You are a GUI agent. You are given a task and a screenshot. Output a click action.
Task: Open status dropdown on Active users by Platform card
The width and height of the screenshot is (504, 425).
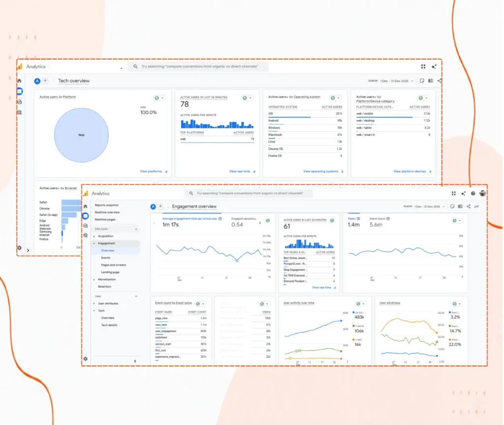[x=159, y=98]
